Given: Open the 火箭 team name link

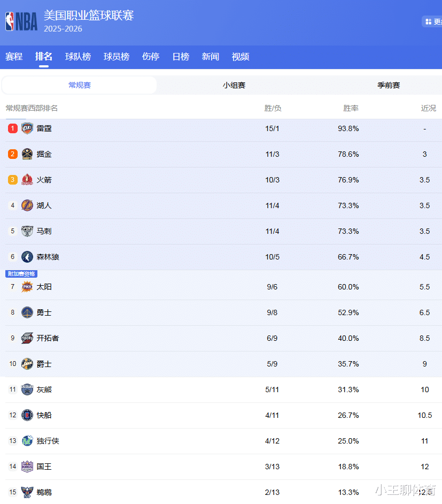Looking at the screenshot, I should click(44, 180).
